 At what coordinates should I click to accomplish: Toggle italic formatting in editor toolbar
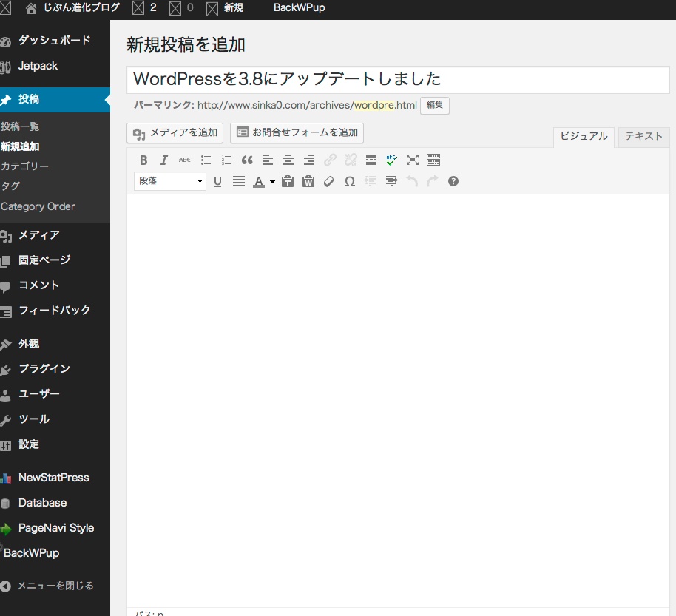(164, 160)
